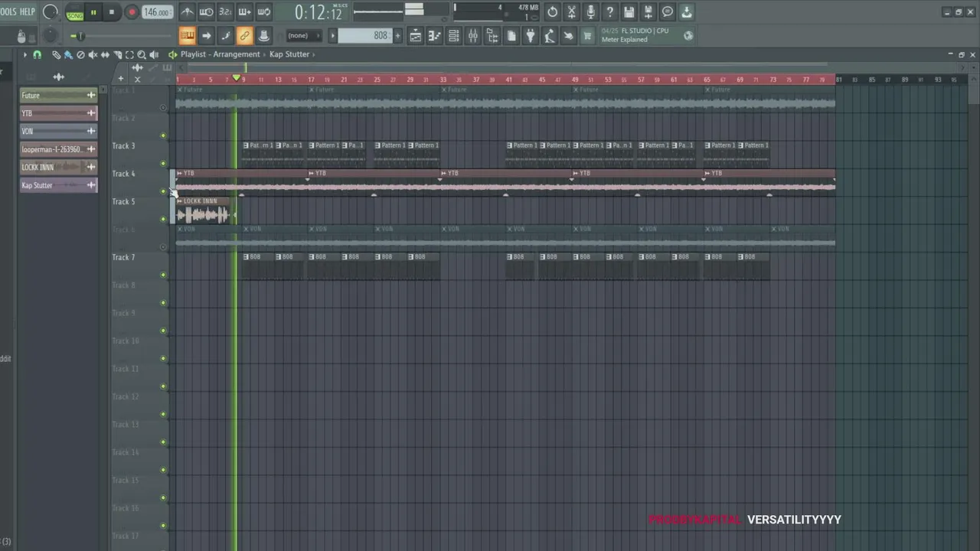
Task: Open the Playlist view icon
Action: pos(415,35)
